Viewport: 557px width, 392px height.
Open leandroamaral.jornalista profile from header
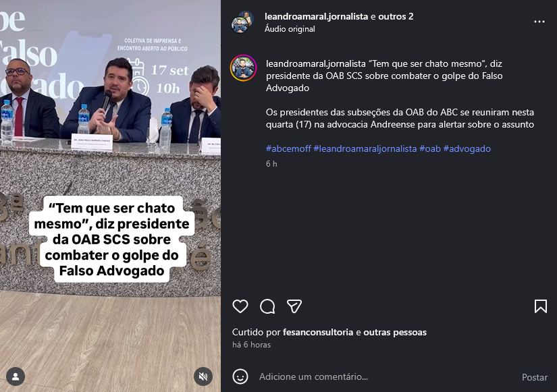316,16
